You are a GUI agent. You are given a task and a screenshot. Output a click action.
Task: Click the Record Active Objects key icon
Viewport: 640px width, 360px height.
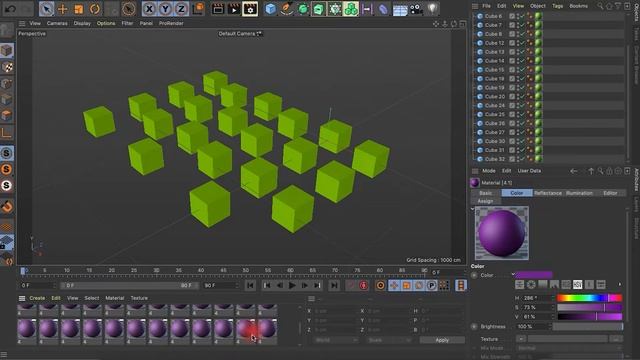(351, 285)
